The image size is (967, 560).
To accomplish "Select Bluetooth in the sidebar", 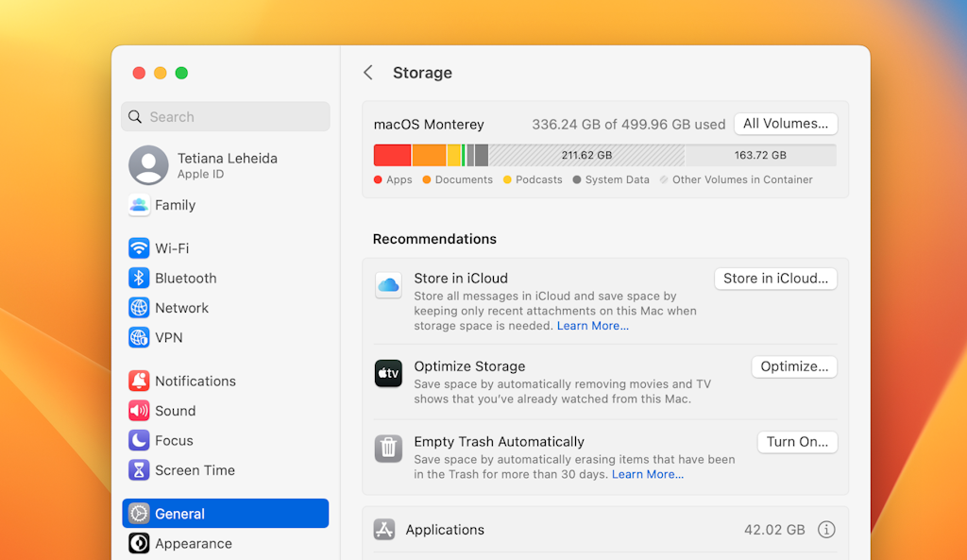I will click(139, 278).
